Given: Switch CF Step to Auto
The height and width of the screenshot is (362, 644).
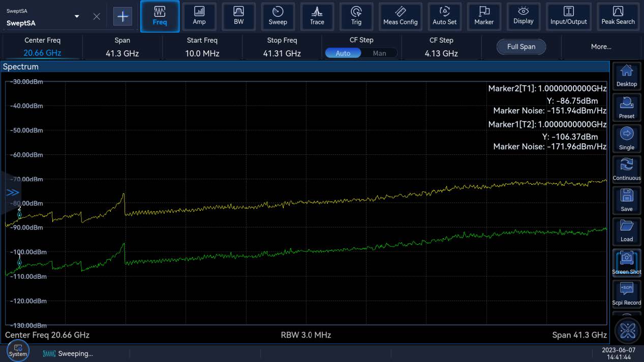Looking at the screenshot, I should pos(343,53).
